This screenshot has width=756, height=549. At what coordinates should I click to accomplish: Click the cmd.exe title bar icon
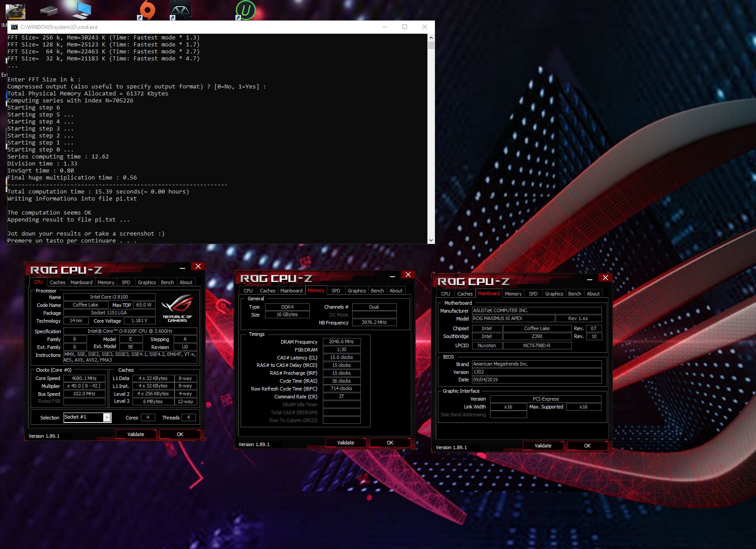pyautogui.click(x=14, y=27)
